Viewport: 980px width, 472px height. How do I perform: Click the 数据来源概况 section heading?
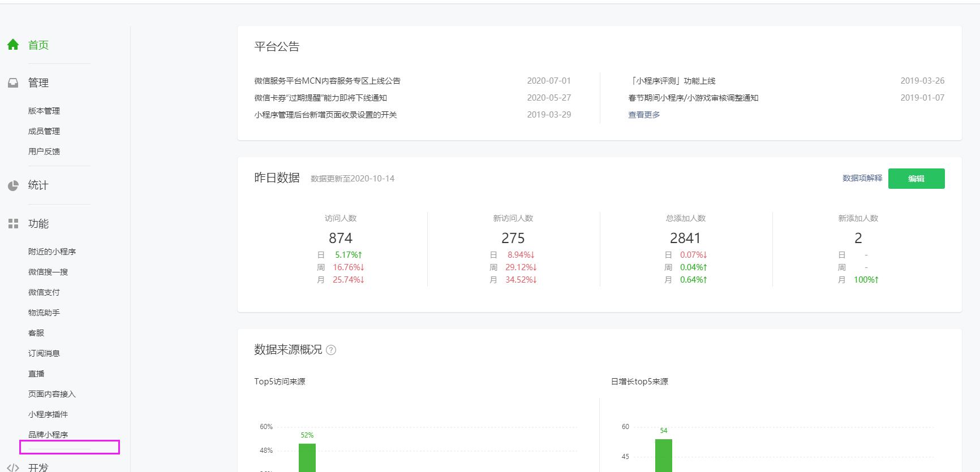click(x=288, y=349)
